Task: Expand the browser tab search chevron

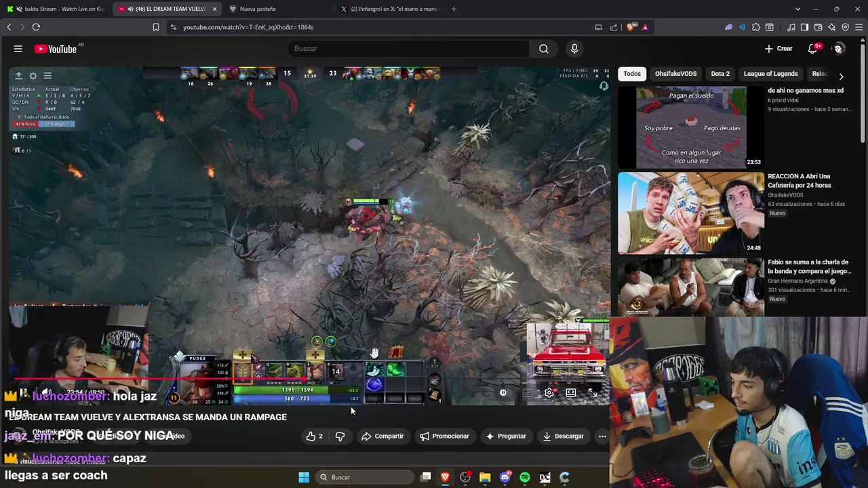Action: [798, 9]
